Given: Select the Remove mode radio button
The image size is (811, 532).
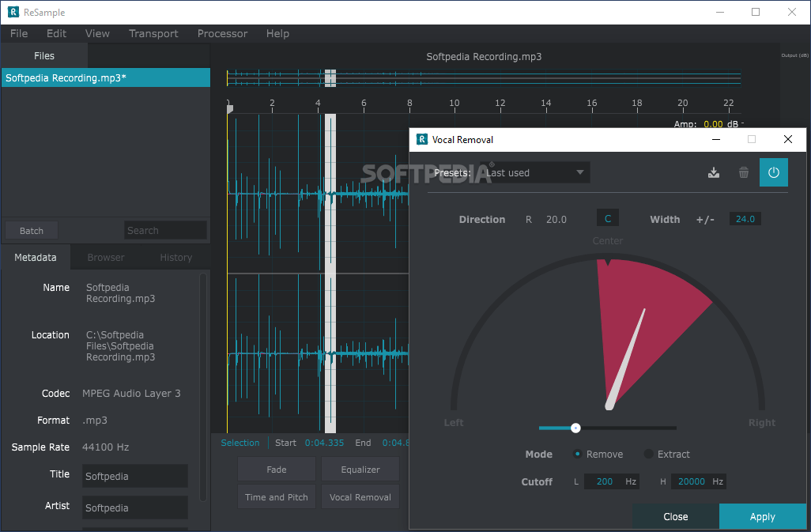Looking at the screenshot, I should coord(577,454).
